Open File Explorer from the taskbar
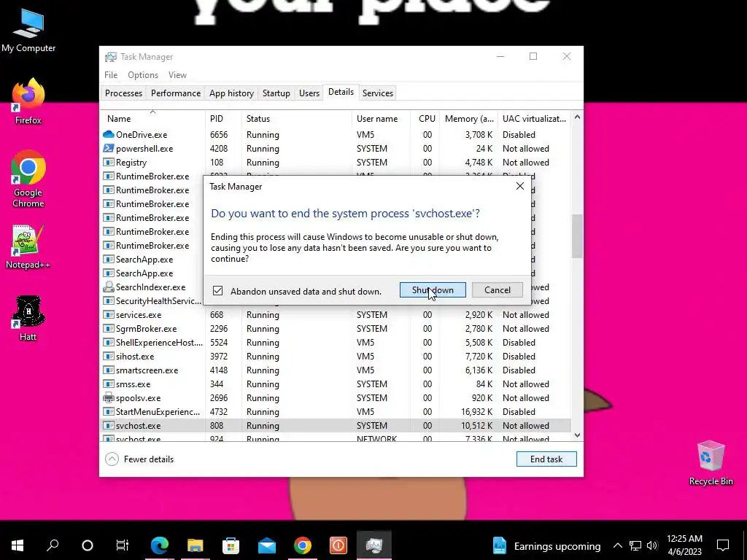This screenshot has height=560, width=747. [x=196, y=545]
